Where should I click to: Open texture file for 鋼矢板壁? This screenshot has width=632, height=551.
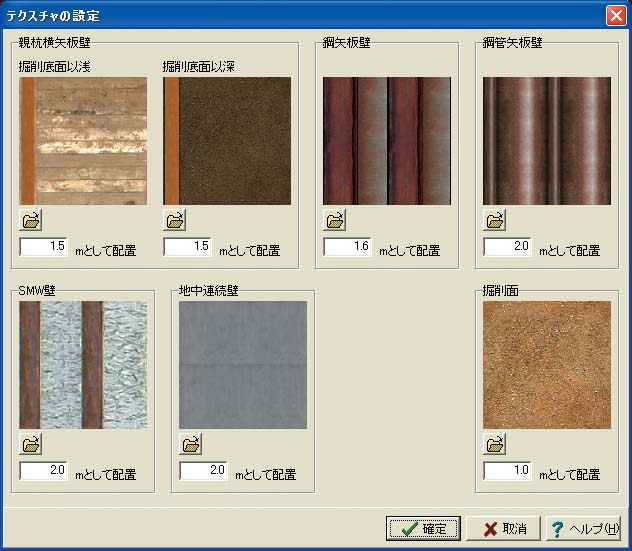[335, 220]
